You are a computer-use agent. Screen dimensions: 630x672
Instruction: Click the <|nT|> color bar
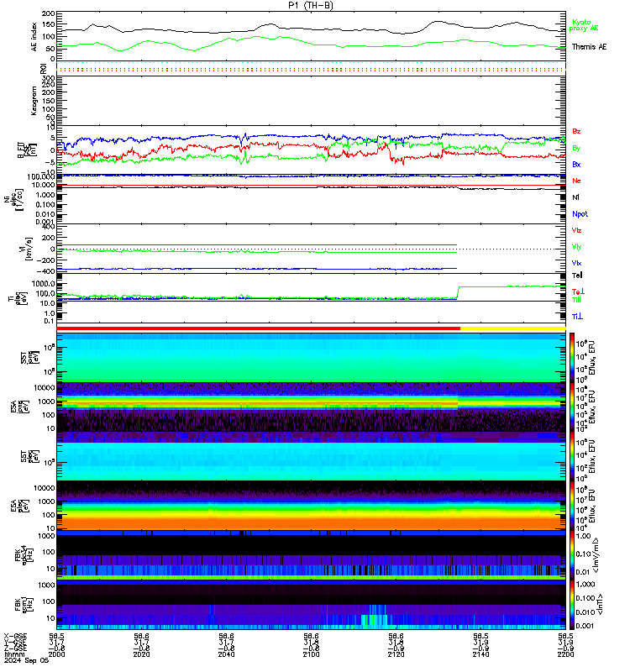572,605
